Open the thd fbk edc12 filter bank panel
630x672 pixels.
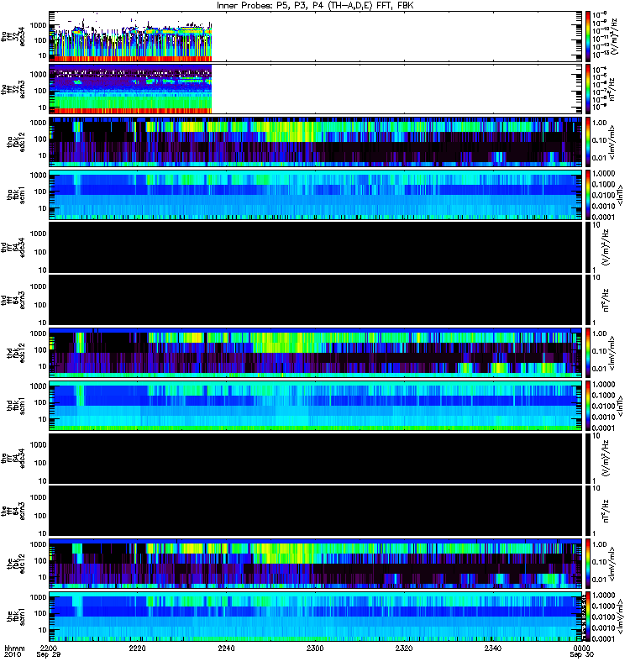click(x=316, y=353)
